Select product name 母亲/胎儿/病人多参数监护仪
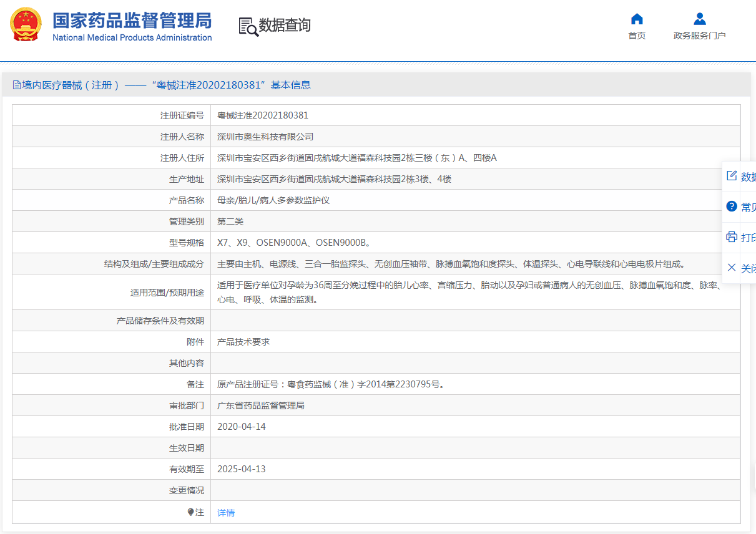756x534 pixels. pos(273,200)
